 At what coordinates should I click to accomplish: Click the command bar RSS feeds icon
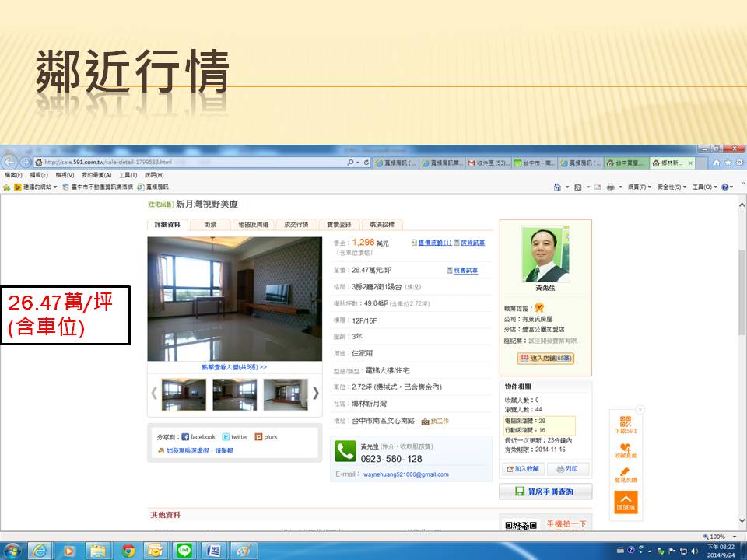click(578, 187)
